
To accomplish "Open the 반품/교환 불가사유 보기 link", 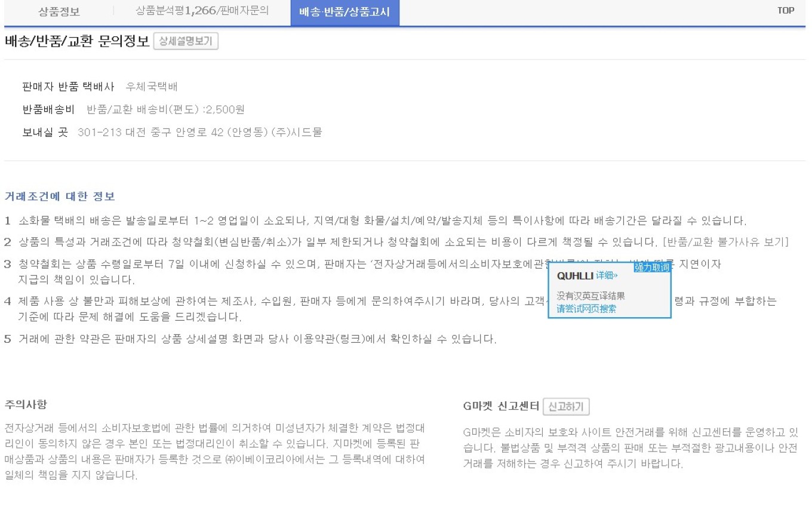I will [x=726, y=242].
